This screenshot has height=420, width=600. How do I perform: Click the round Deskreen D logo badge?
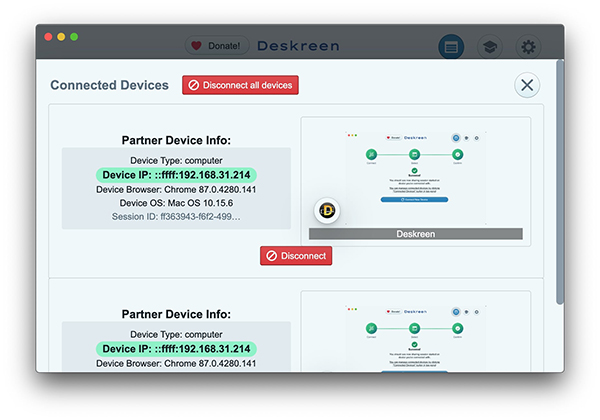pyautogui.click(x=327, y=210)
